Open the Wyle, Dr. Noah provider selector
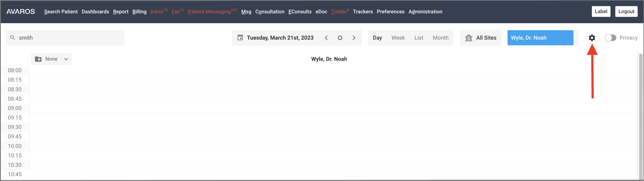 (540, 38)
